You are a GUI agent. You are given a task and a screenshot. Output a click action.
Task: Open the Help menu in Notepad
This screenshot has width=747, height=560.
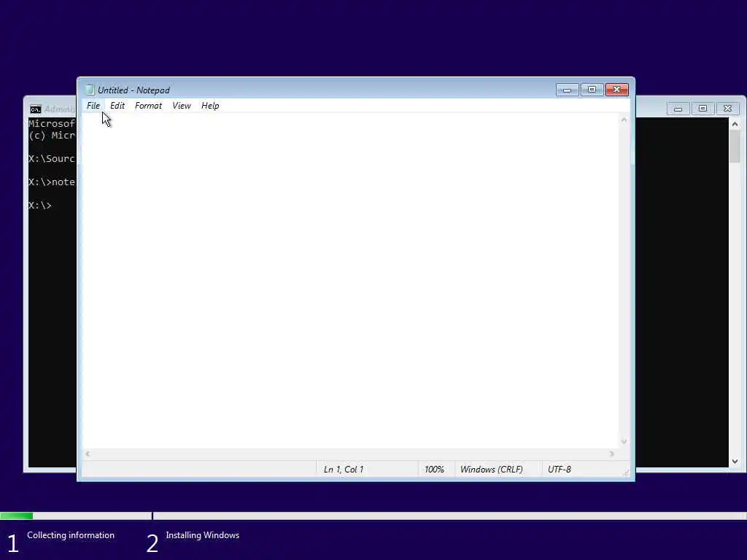(210, 106)
